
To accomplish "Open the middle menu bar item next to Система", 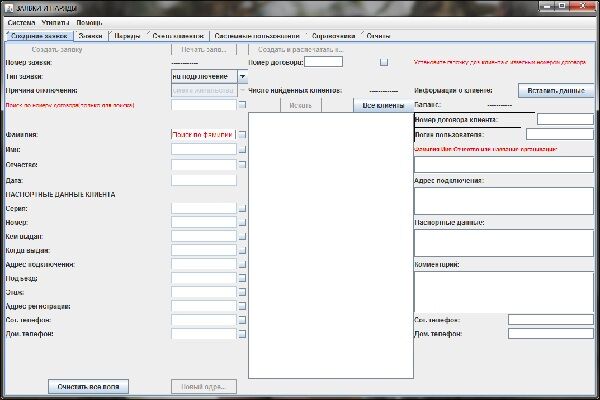I will click(x=55, y=23).
